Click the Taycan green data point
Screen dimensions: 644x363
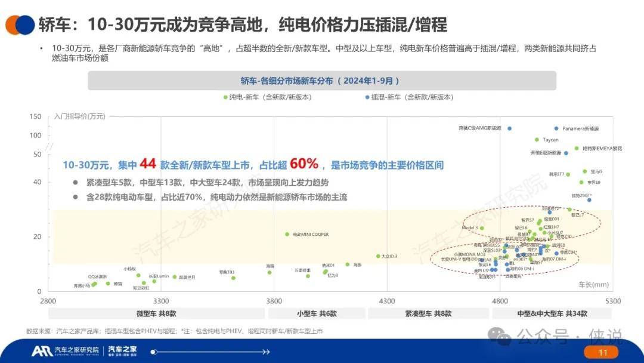[x=537, y=140]
